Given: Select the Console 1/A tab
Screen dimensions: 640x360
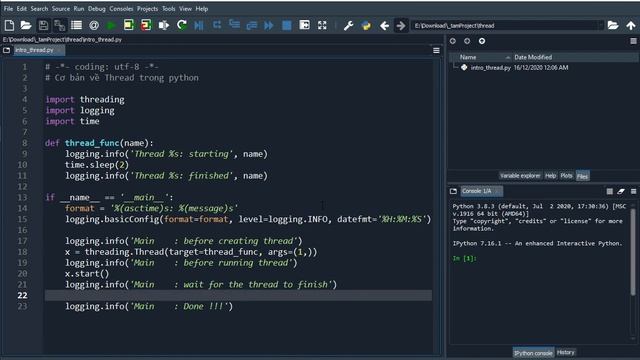Looking at the screenshot, I should 481,191.
